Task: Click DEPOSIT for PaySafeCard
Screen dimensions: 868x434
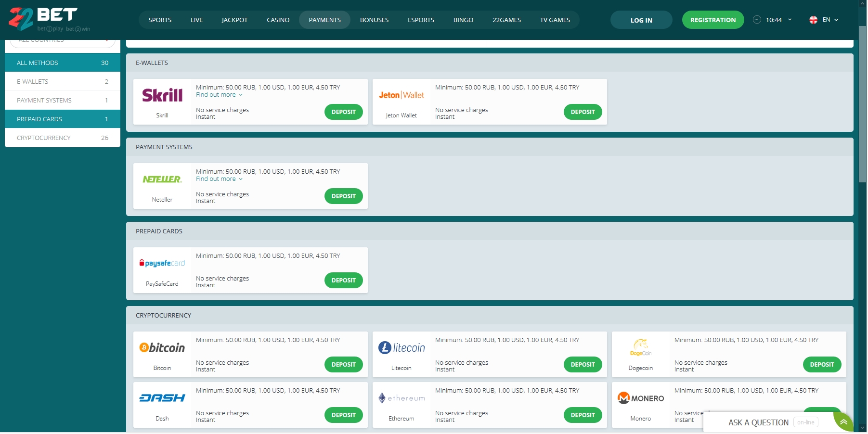Action: [x=344, y=281]
